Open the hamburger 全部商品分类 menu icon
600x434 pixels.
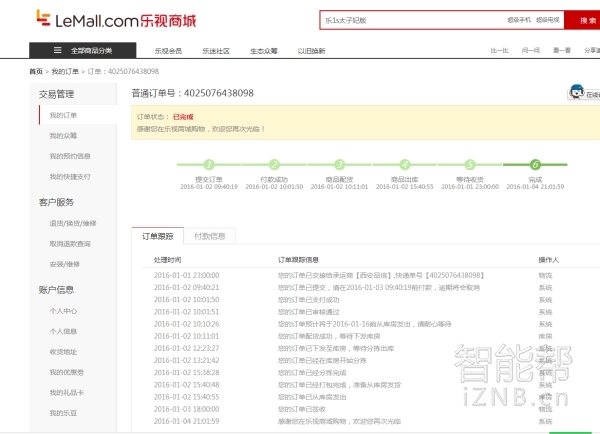[57, 50]
